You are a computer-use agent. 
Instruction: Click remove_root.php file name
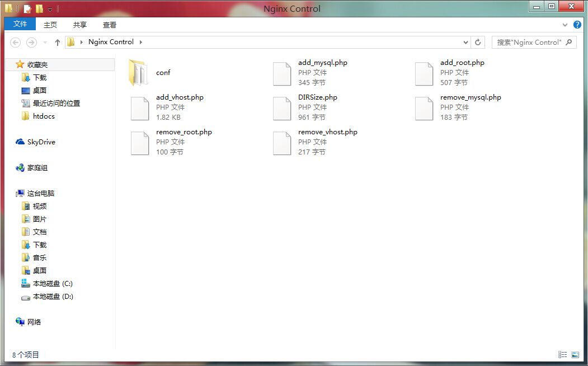pyautogui.click(x=184, y=132)
